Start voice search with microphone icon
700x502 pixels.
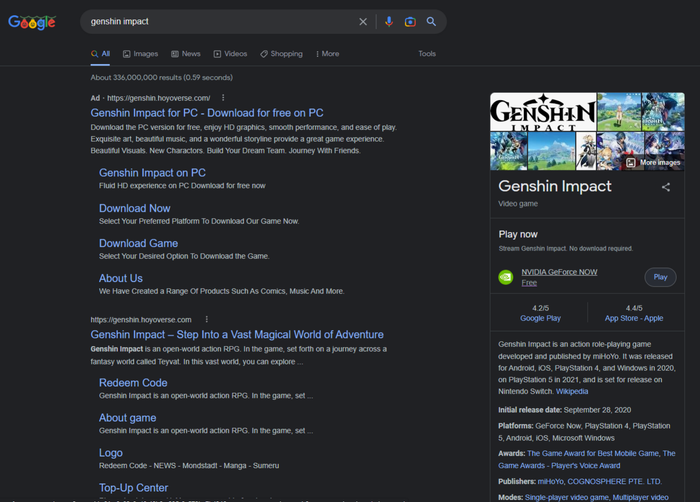(x=389, y=21)
